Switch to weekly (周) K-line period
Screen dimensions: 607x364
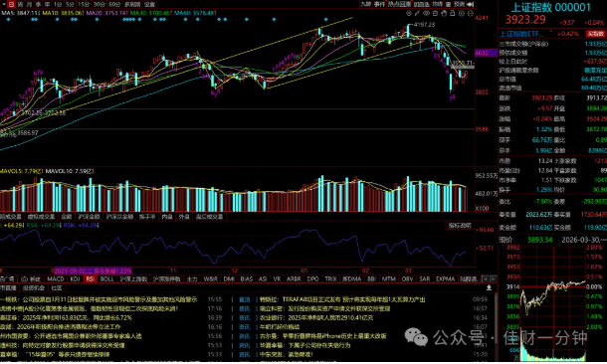click(x=20, y=4)
